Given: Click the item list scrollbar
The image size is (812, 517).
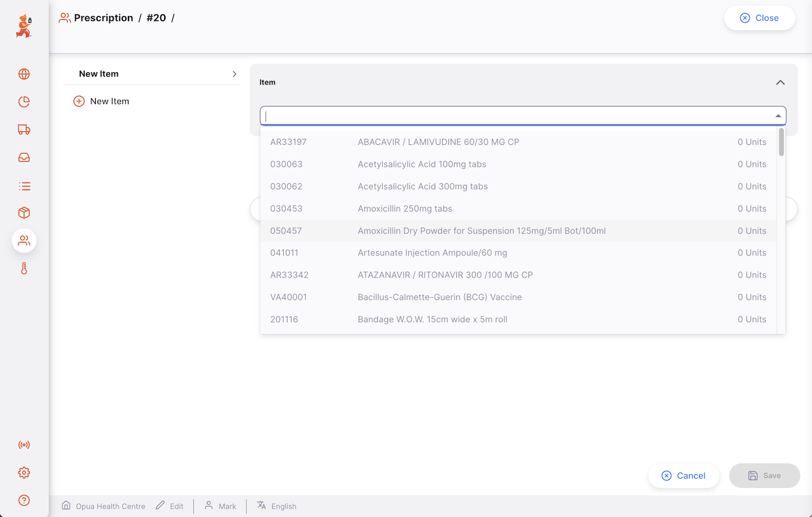Looking at the screenshot, I should point(781,143).
